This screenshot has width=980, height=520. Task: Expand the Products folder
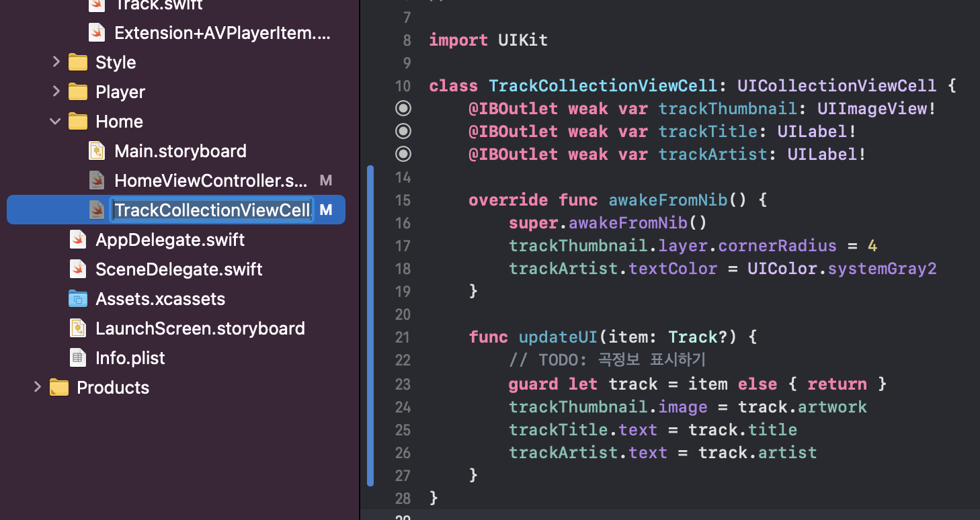click(37, 387)
